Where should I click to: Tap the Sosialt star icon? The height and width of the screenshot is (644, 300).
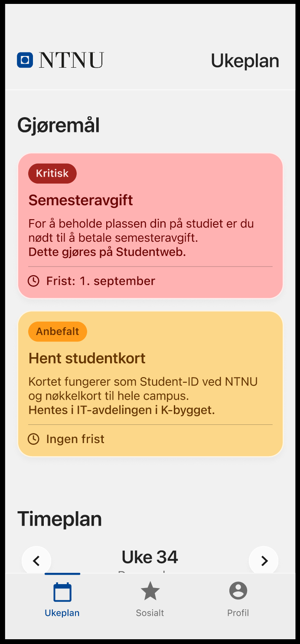coord(150,591)
